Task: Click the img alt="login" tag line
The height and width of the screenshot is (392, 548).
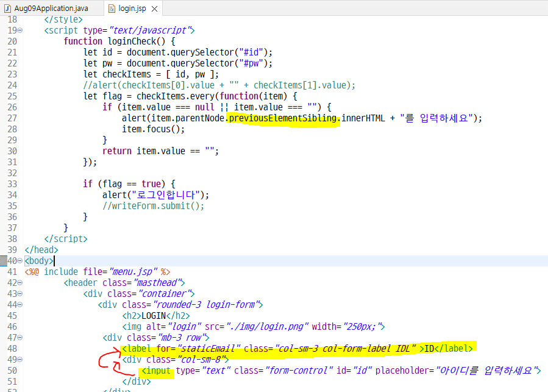Action: (x=254, y=327)
